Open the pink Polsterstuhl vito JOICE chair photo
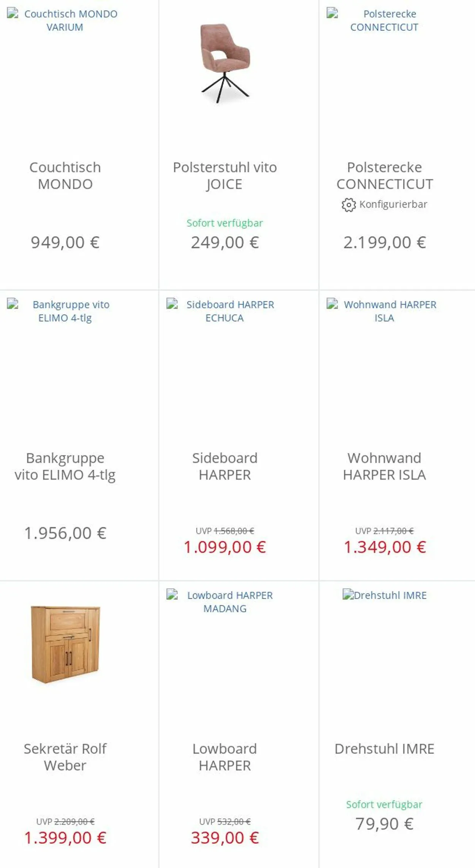The image size is (475, 868). pos(225,63)
